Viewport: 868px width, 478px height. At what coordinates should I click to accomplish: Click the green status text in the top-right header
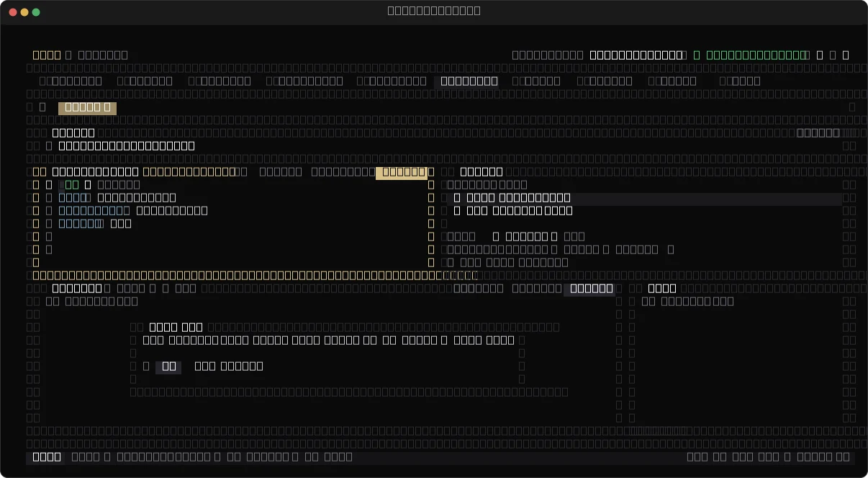point(756,55)
